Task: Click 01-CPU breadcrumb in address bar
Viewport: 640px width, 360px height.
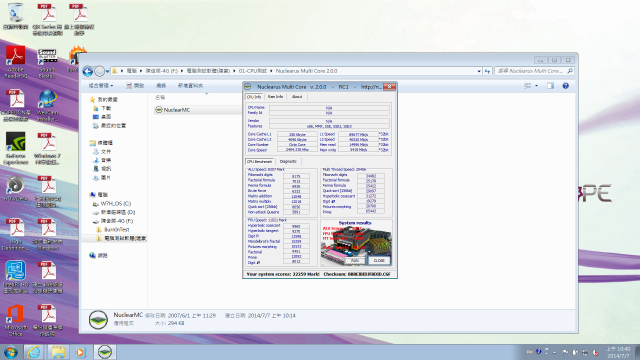Action: (x=253, y=71)
